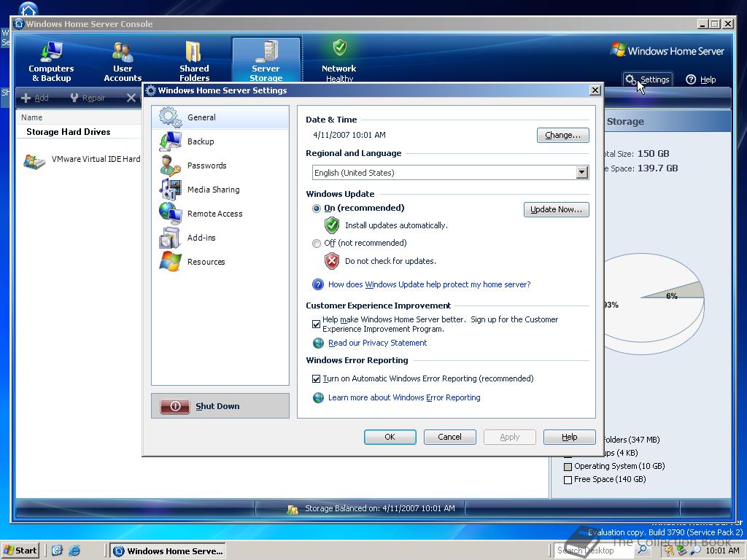This screenshot has width=747, height=560.
Task: Click Add in storage toolbar
Action: point(35,98)
